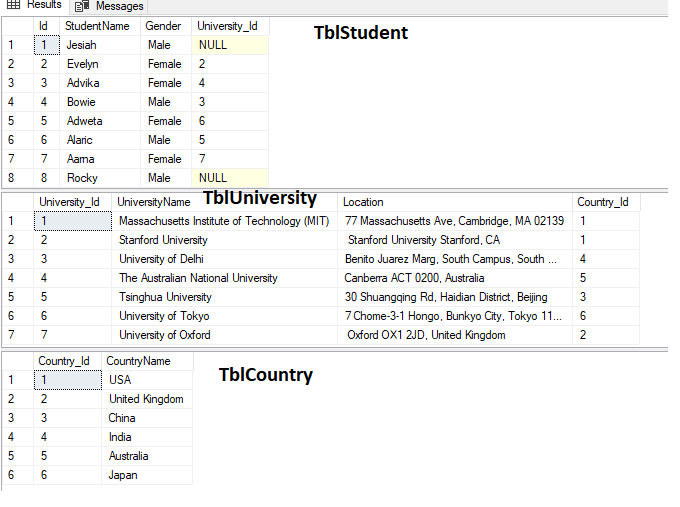Click the Results grid icon
The height and width of the screenshot is (507, 680).
pyautogui.click(x=13, y=5)
